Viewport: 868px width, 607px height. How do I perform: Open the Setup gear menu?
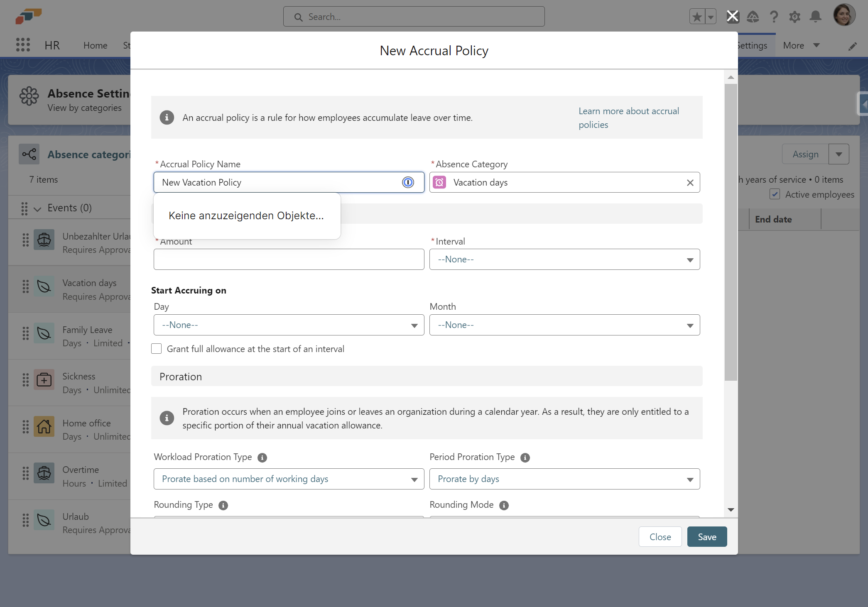pyautogui.click(x=794, y=17)
